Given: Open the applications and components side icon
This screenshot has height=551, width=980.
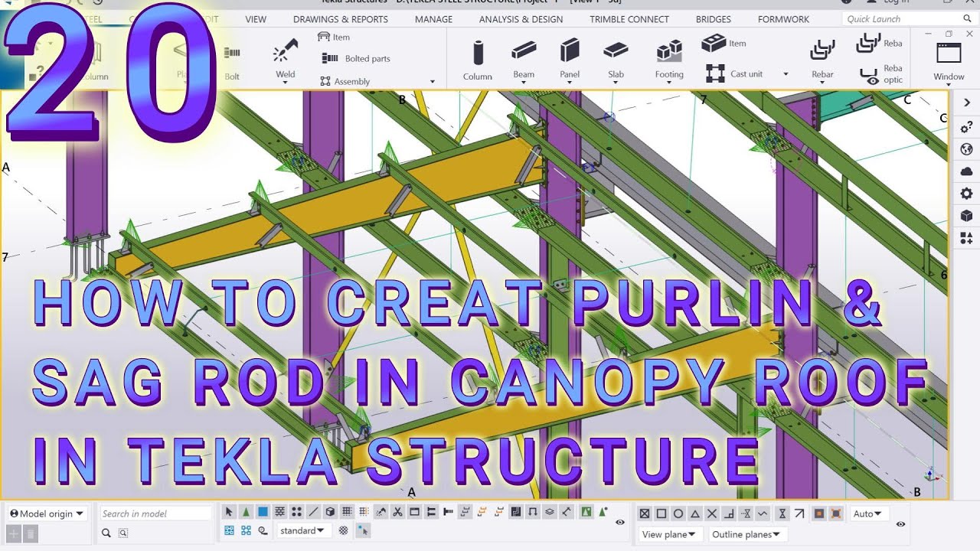Looking at the screenshot, I should (x=966, y=239).
